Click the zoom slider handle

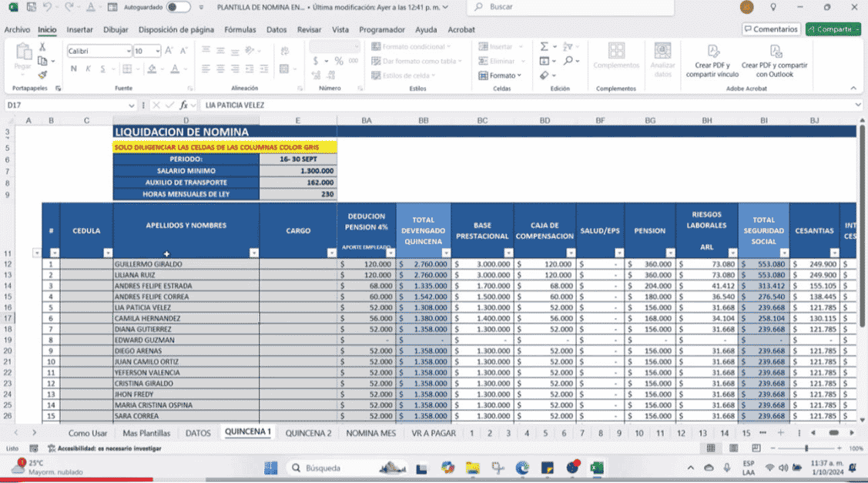pyautogui.click(x=806, y=448)
